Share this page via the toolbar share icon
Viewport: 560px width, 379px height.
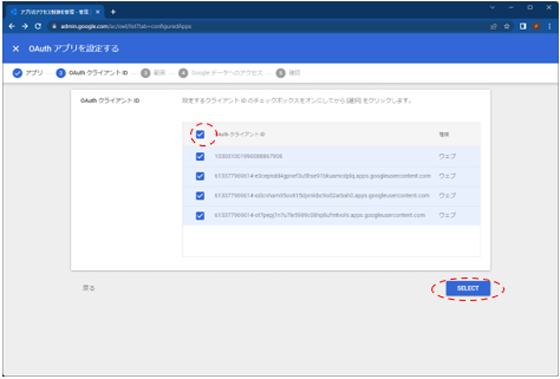point(494,26)
